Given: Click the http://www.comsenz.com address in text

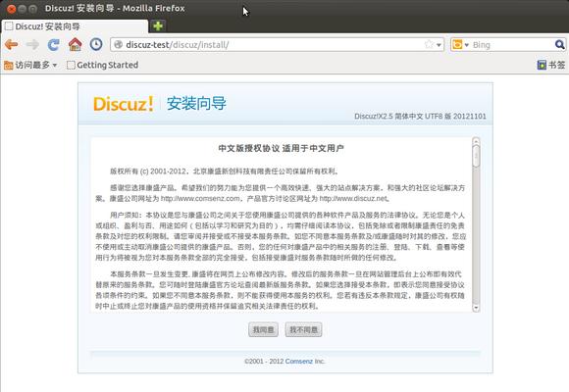Looking at the screenshot, I should pos(200,198).
